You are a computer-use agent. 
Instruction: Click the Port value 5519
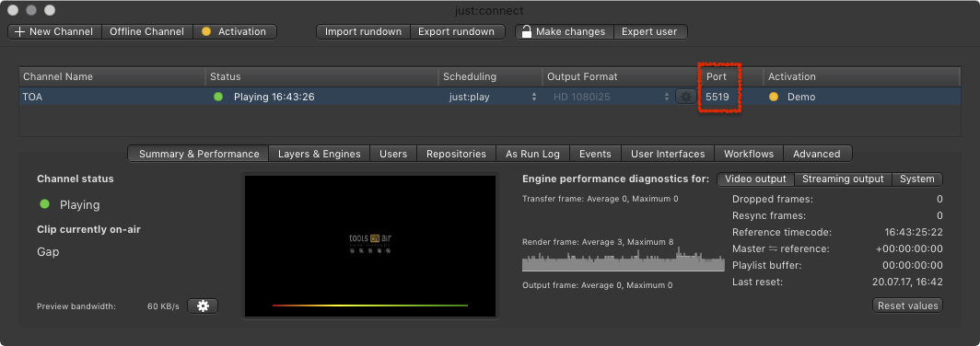[717, 97]
